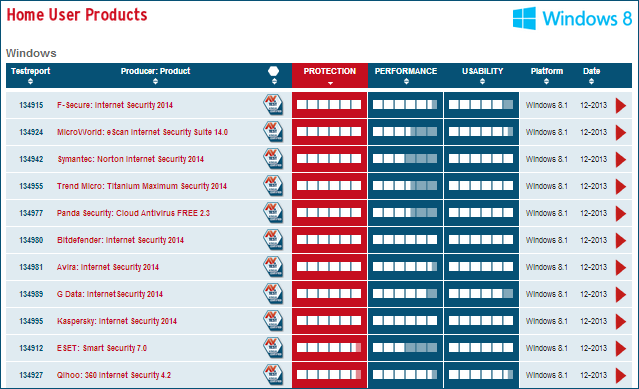Click AV-TEST badge in Panda Security row
Screen dimensions: 639x389
tap(273, 213)
